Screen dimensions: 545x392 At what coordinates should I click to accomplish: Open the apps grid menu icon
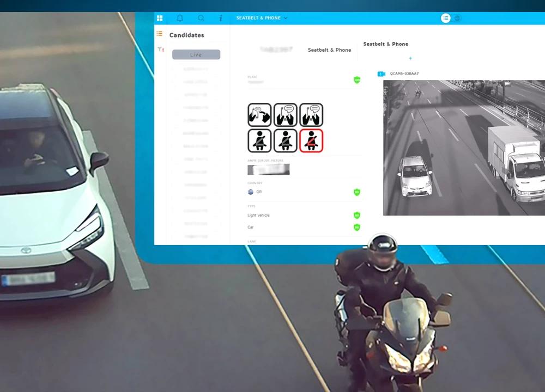[x=160, y=18]
